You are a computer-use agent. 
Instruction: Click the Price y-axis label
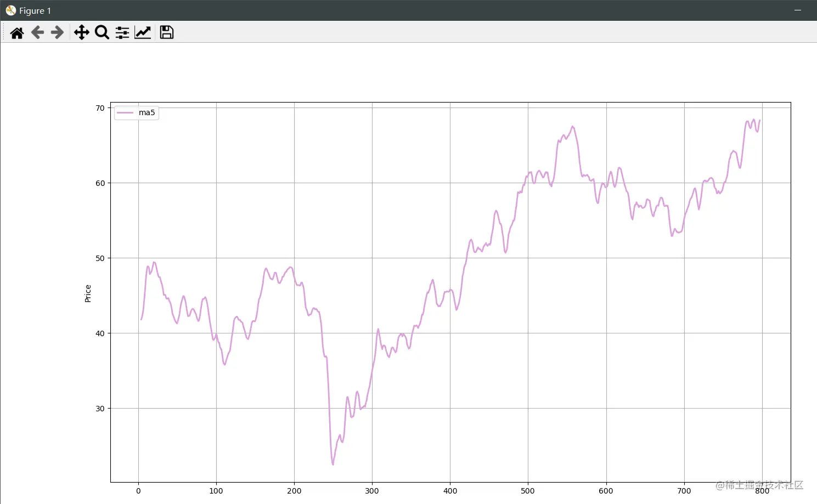point(88,293)
